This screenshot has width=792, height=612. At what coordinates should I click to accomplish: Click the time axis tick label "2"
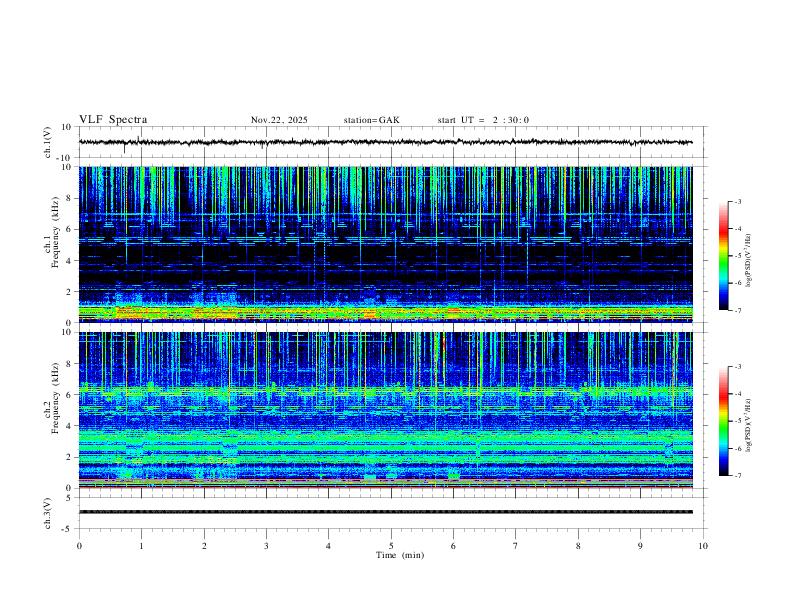point(204,546)
